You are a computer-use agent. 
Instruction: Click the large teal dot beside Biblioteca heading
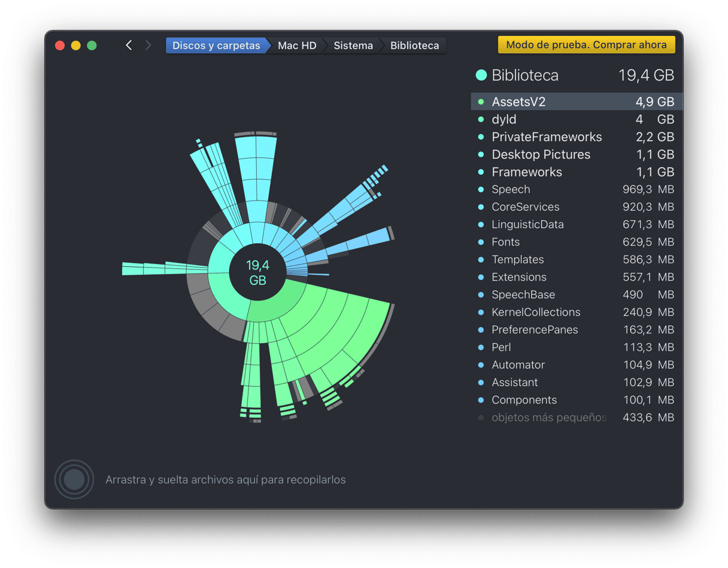pyautogui.click(x=481, y=75)
